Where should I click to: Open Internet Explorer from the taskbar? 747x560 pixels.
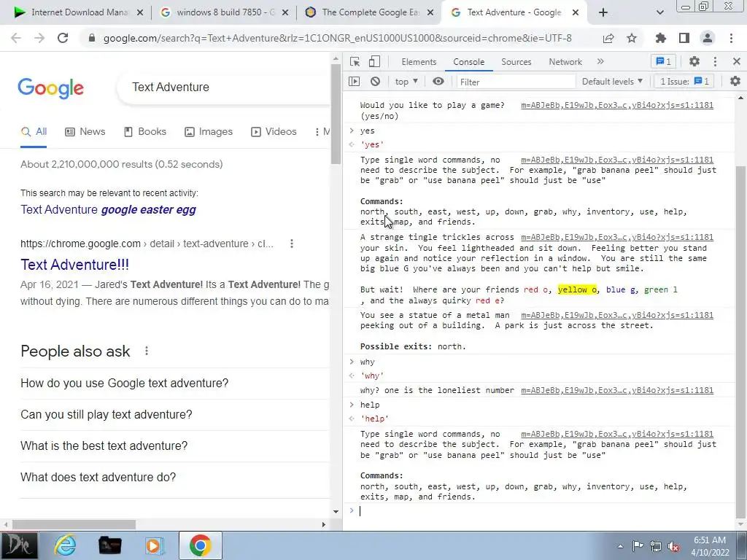pos(65,545)
